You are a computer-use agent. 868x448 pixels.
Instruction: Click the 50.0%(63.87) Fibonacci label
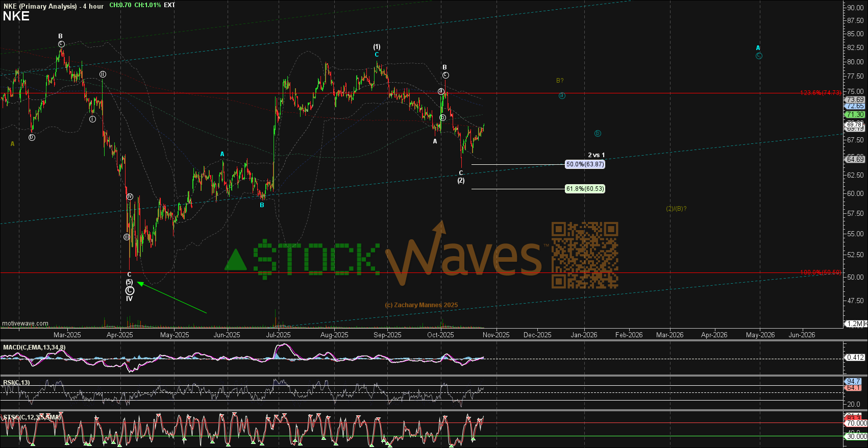(585, 164)
